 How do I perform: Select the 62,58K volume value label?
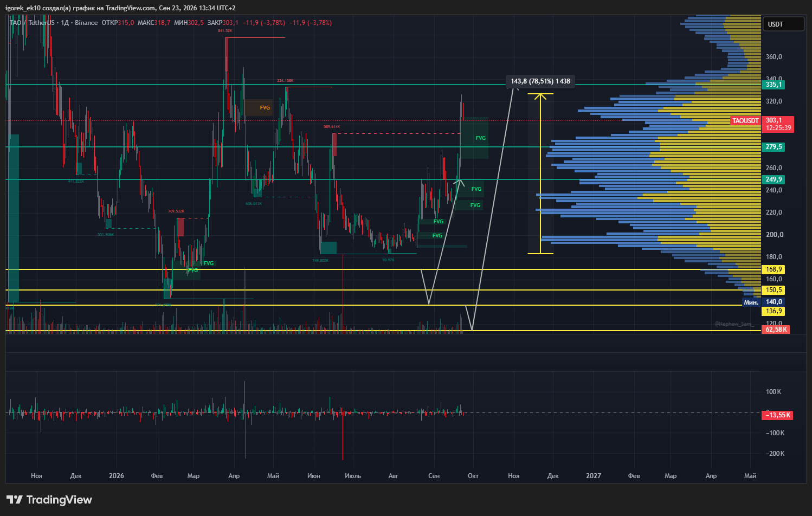(x=776, y=330)
